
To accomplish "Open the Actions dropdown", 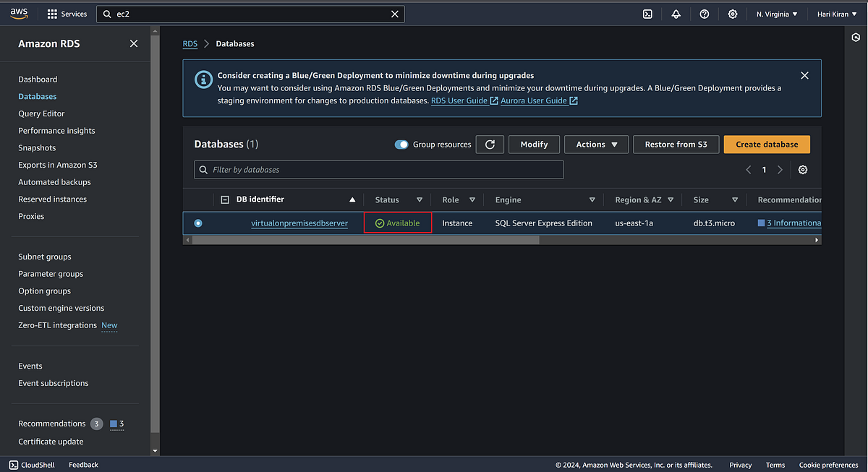I will (x=595, y=144).
